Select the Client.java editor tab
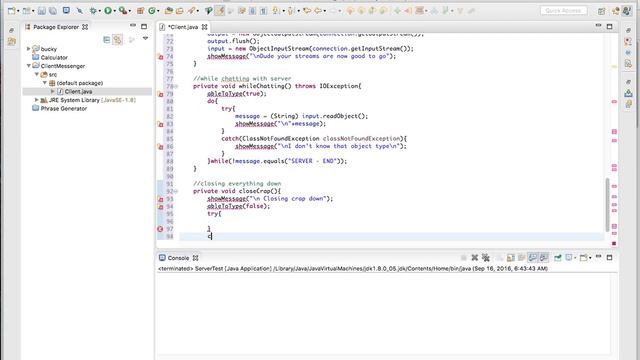 coord(183,27)
